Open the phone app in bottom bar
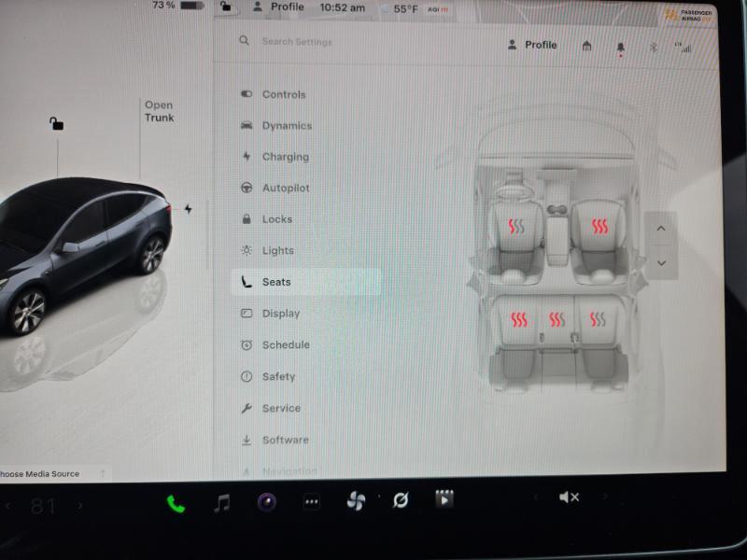 176,504
